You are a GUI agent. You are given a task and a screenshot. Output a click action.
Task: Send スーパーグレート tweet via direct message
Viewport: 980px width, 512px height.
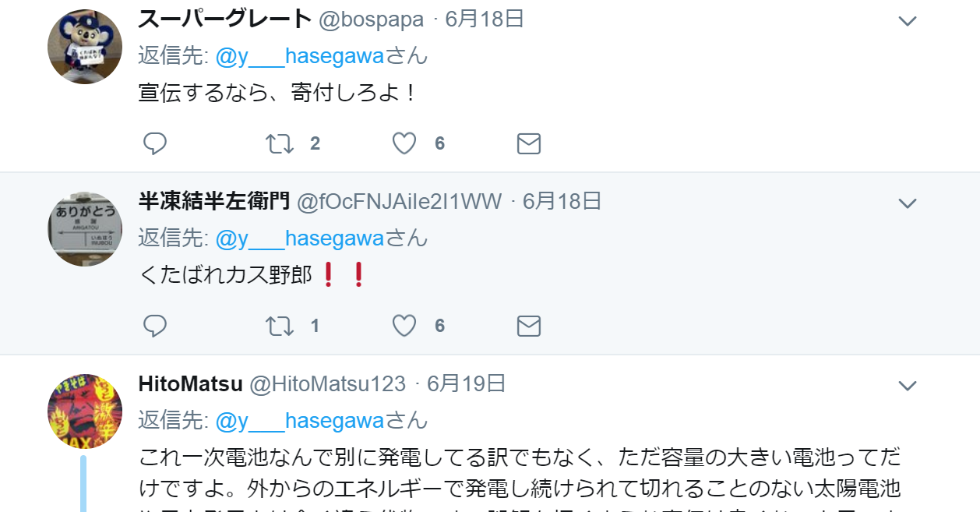click(x=529, y=143)
